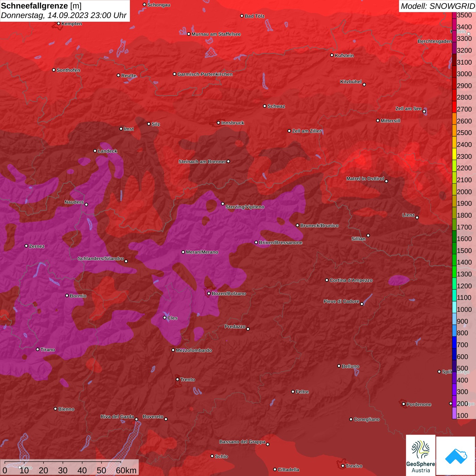Select the 3300 m legend color swatch
476x476 pixels.
tap(454, 36)
